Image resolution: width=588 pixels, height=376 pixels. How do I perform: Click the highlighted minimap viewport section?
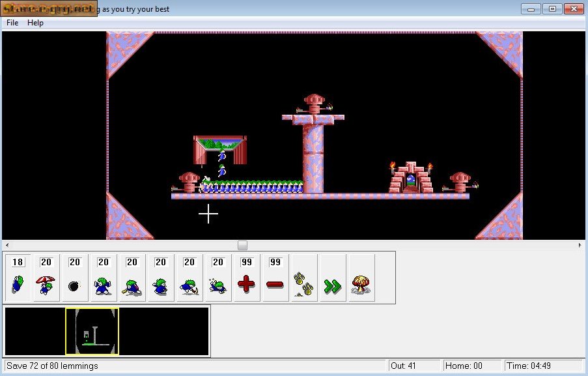click(x=91, y=332)
